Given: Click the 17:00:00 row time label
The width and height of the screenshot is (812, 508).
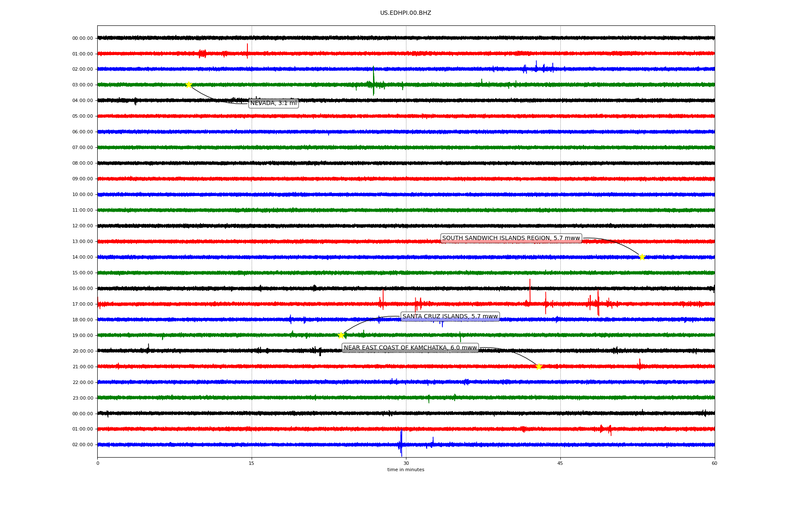Looking at the screenshot, I should tap(82, 304).
